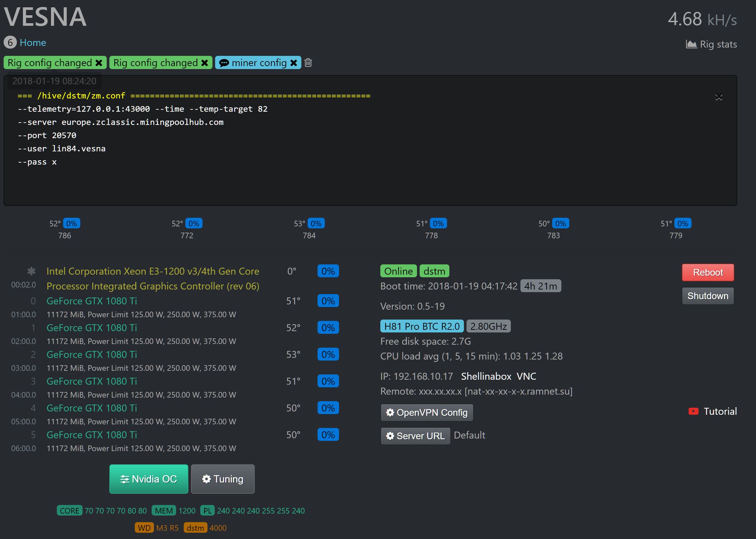This screenshot has height=539, width=756.
Task: Click the Intel Xeon E3-1200 graphics entry
Action: point(153,279)
